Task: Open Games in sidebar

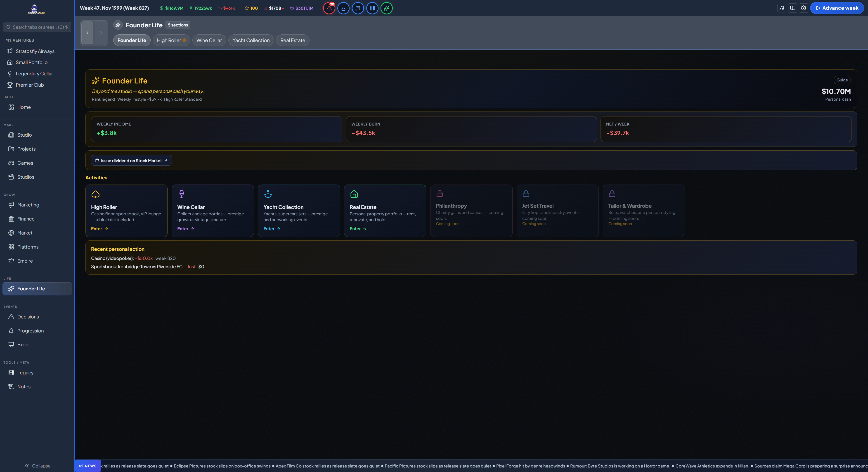Action: pos(37,163)
